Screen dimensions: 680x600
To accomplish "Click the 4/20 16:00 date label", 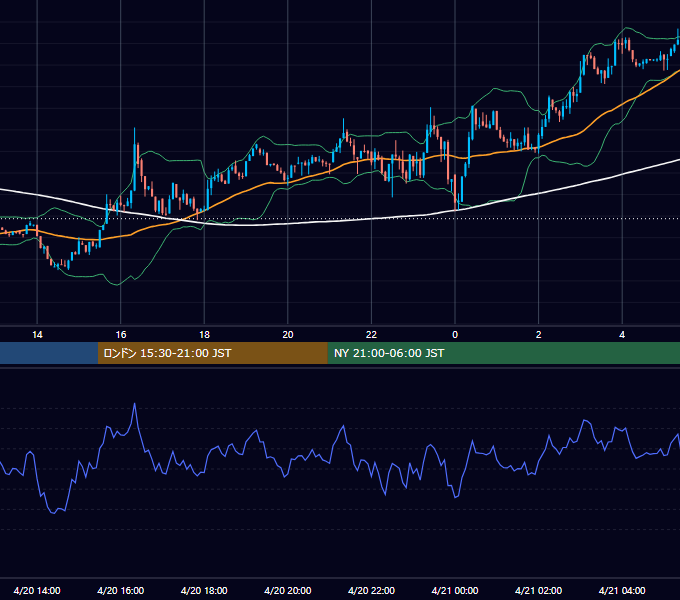I will [121, 590].
